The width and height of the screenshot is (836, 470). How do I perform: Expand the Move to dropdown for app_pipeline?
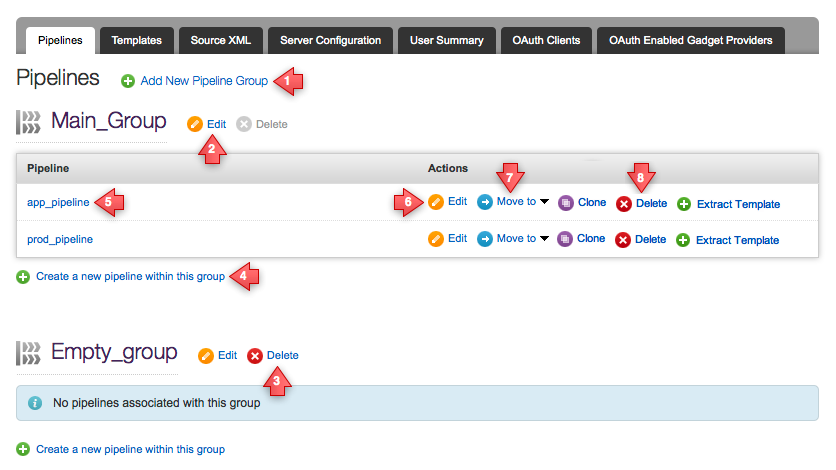pos(544,202)
